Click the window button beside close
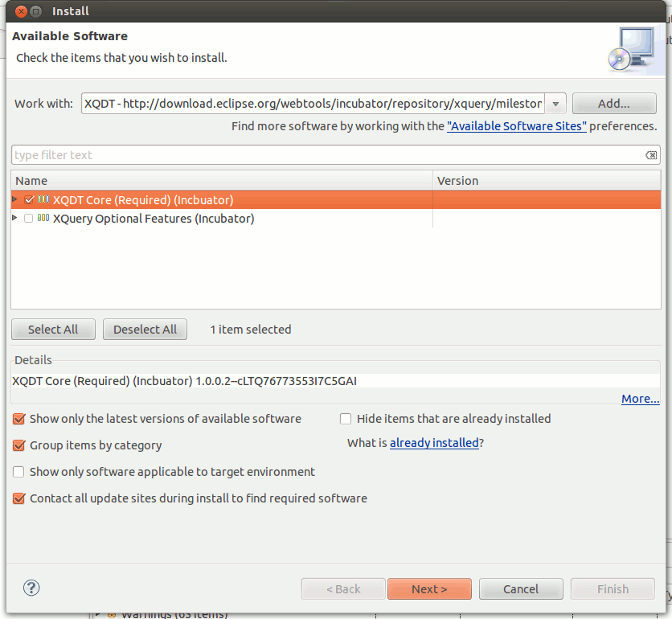The height and width of the screenshot is (619, 672). [x=36, y=11]
